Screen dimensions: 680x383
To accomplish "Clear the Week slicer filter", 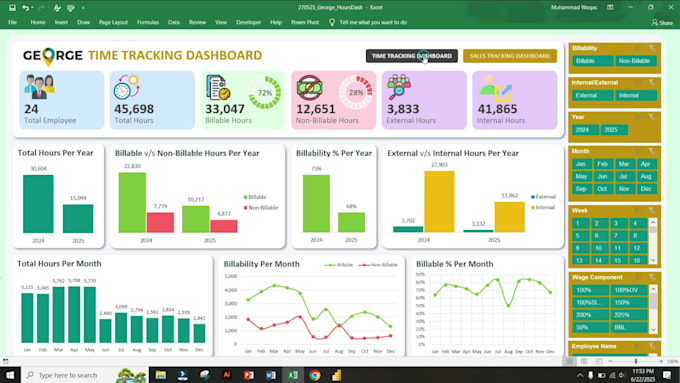I will point(652,210).
